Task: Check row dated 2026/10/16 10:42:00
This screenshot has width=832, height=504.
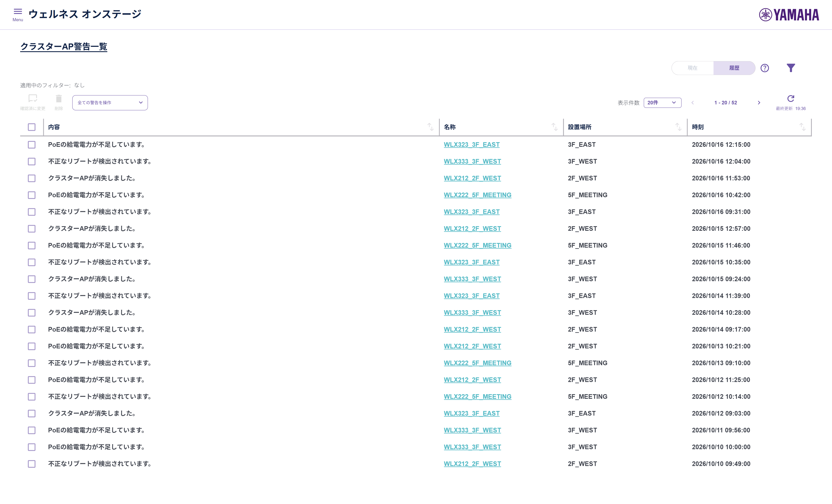Action: 31,195
